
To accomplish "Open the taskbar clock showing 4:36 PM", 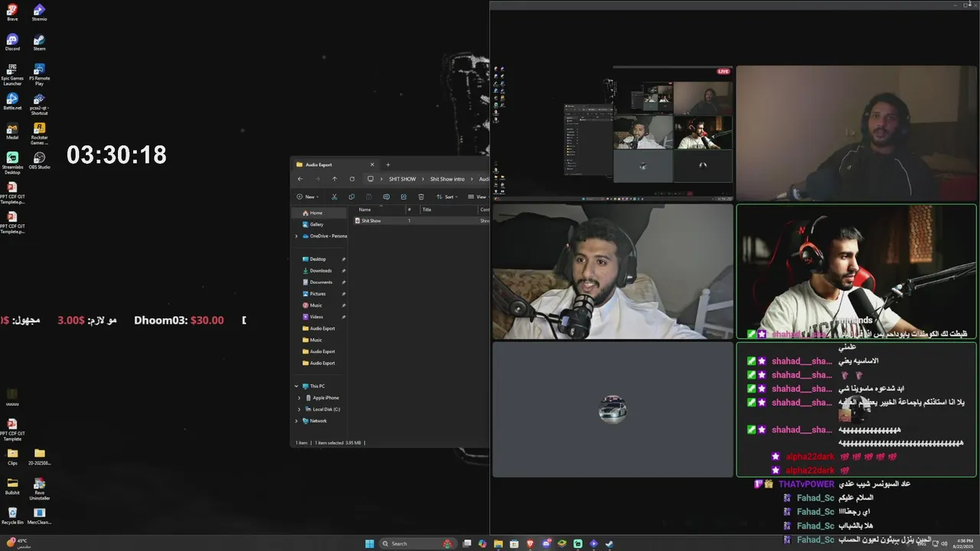I will pos(964,543).
